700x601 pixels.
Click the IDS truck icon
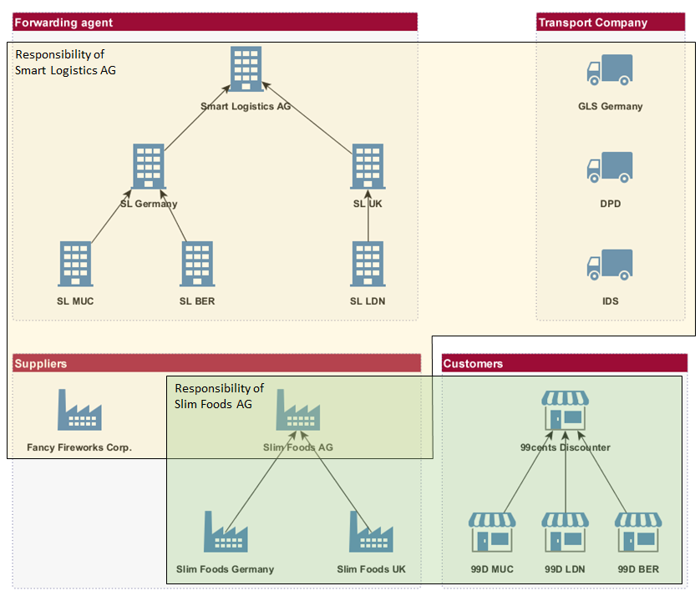[610, 265]
